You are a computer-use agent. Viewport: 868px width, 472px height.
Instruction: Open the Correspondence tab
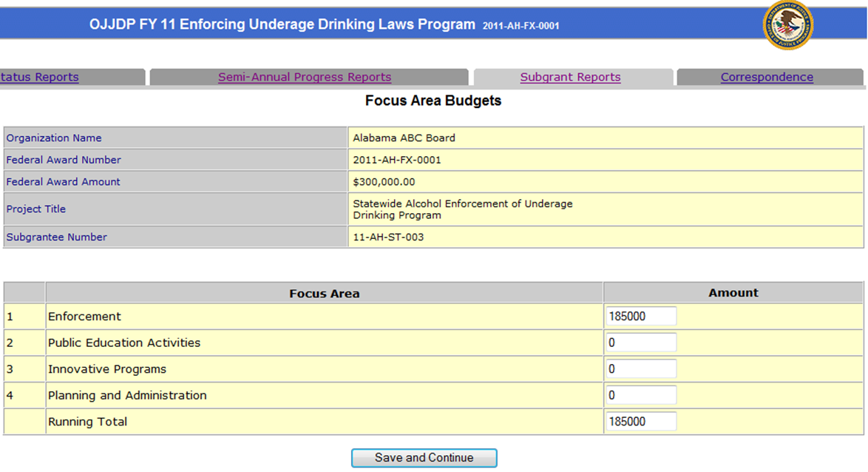[x=767, y=77]
